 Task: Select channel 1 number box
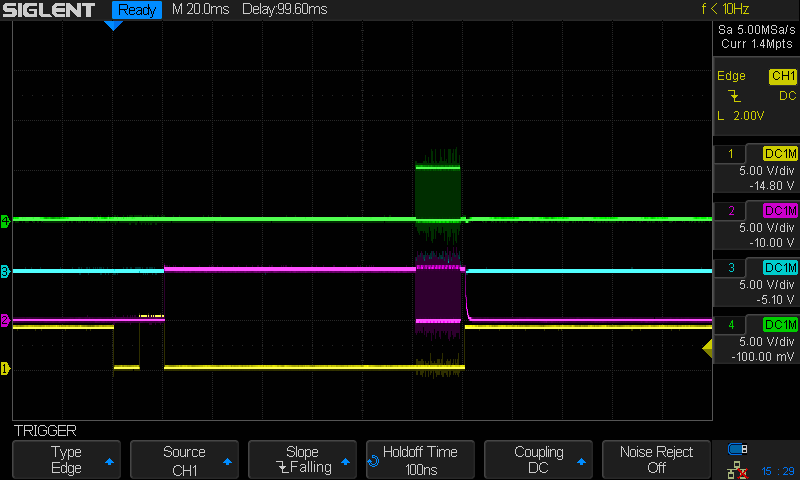(730, 154)
